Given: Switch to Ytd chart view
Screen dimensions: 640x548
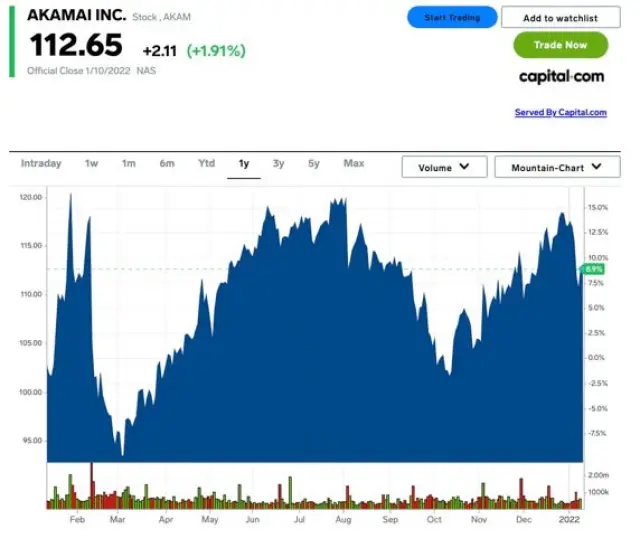Looking at the screenshot, I should pyautogui.click(x=206, y=164).
